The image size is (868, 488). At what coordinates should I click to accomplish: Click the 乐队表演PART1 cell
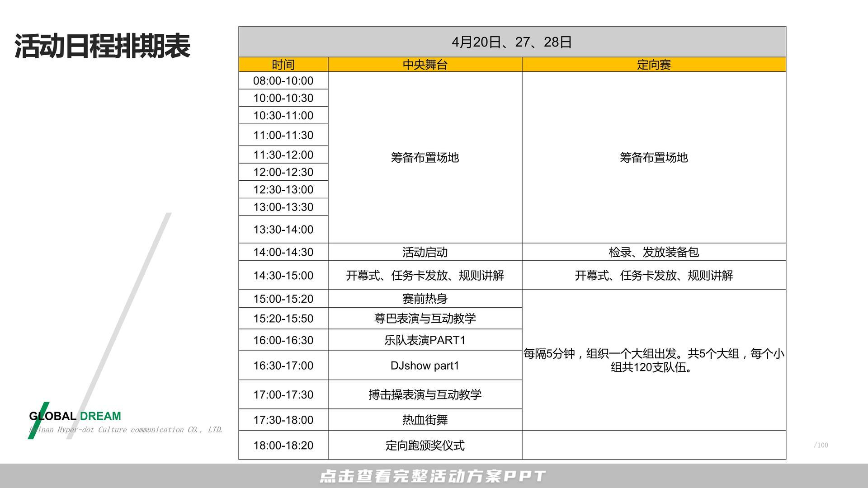coord(425,340)
